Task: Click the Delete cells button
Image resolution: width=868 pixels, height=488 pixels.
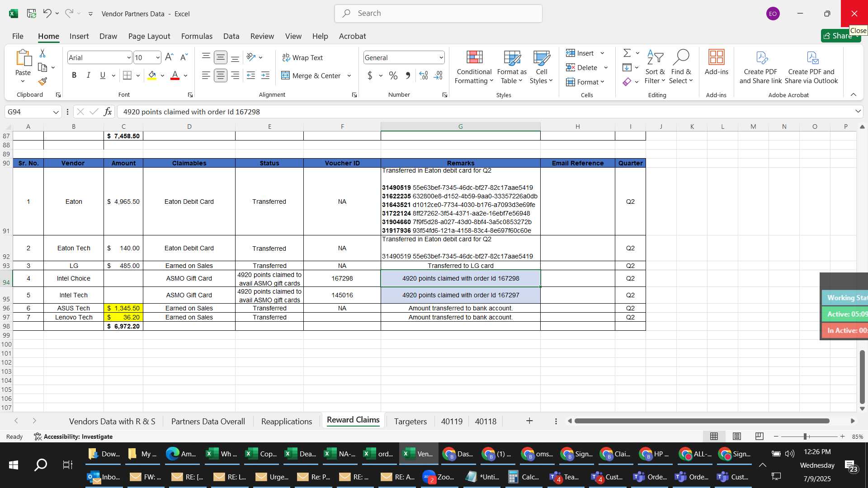Action: pos(582,67)
